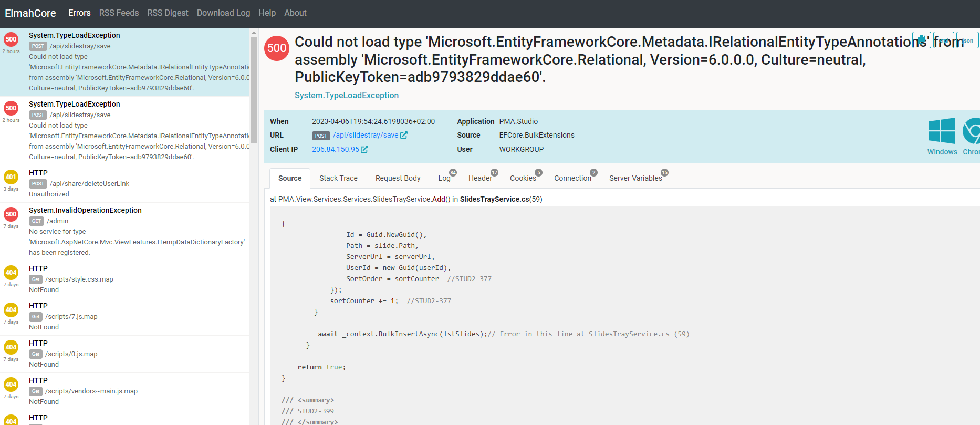Open external link icon beside client IP

pyautogui.click(x=364, y=150)
